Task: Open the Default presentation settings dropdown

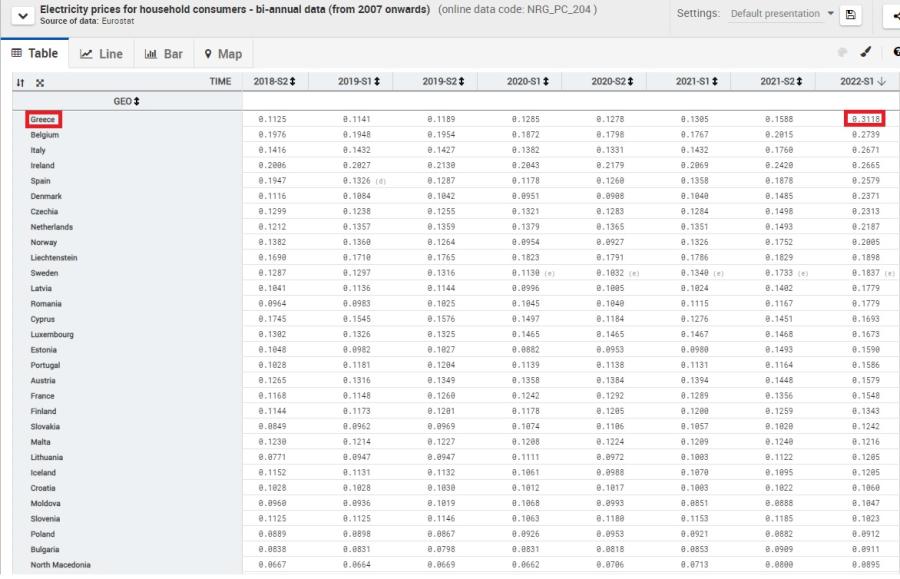Action: coord(782,13)
